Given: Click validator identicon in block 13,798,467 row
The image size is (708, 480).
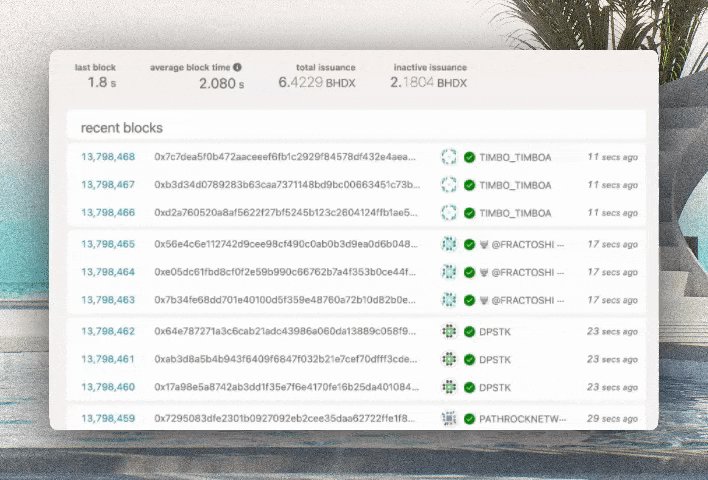Looking at the screenshot, I should click(x=449, y=185).
